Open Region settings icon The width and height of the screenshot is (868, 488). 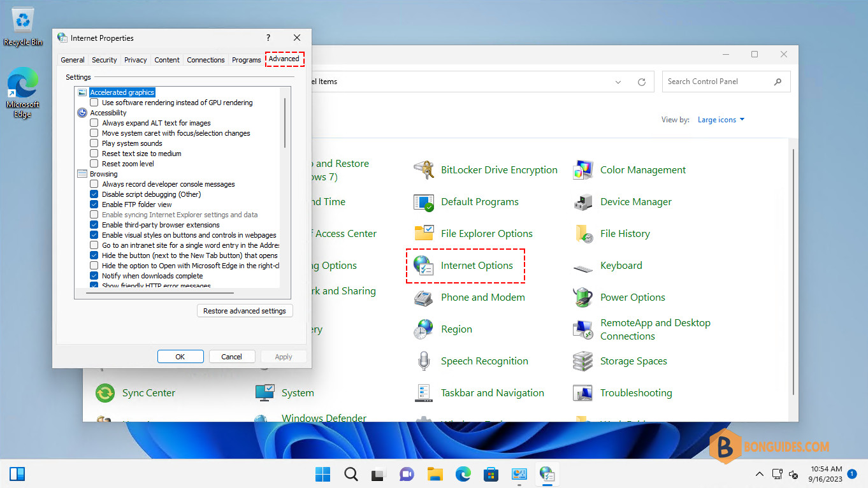[x=424, y=329]
